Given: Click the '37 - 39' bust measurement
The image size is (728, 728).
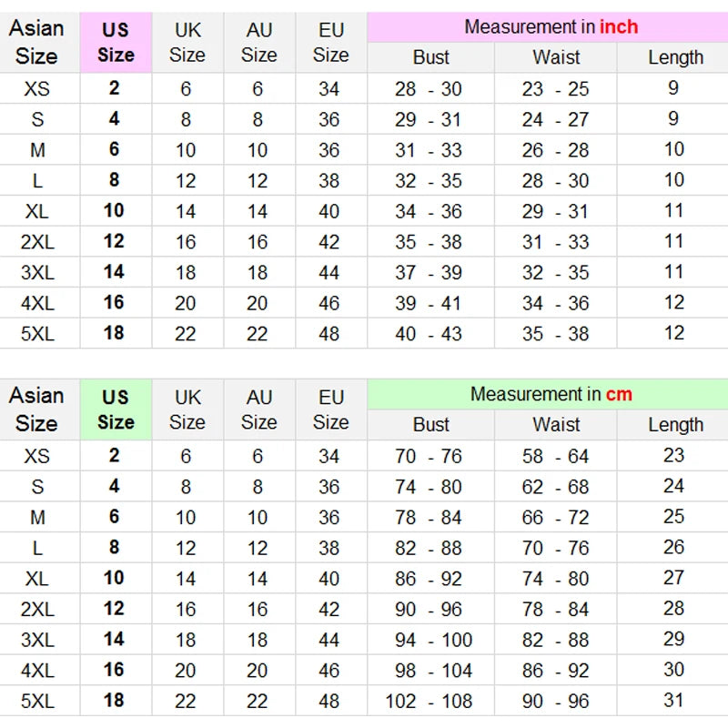Looking at the screenshot, I should (x=429, y=273).
